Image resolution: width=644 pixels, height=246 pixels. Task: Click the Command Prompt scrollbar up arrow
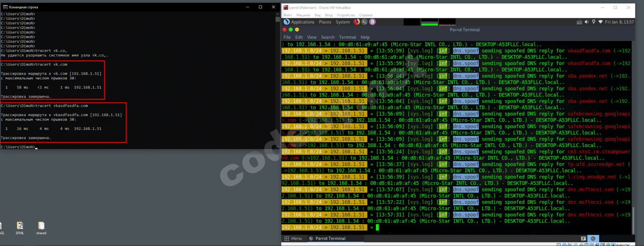pyautogui.click(x=277, y=14)
